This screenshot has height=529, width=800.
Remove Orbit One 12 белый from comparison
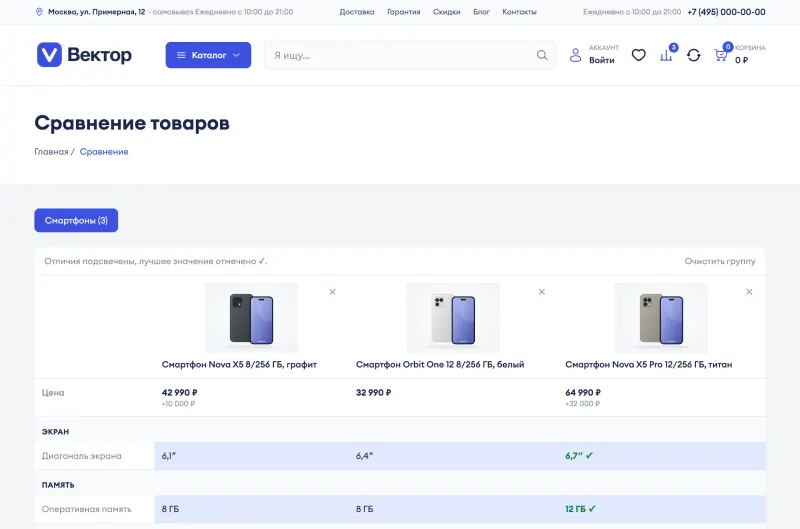(542, 292)
